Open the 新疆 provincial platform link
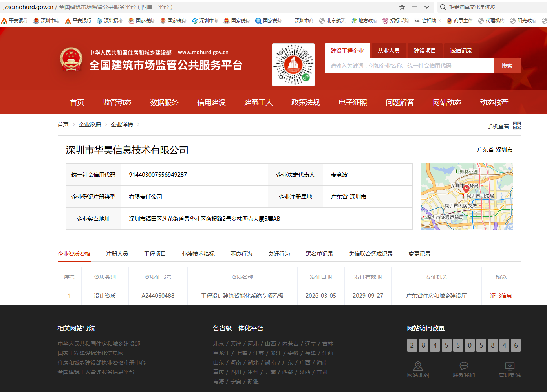The height and width of the screenshot is (392, 547). tap(253, 381)
